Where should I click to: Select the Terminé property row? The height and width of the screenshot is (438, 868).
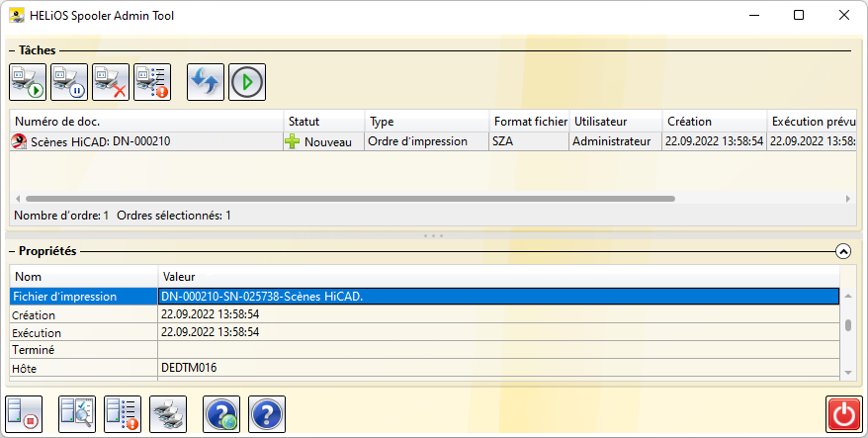(x=424, y=350)
